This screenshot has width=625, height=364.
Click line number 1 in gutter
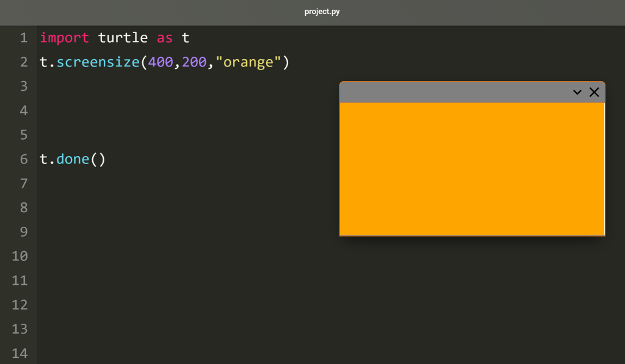(x=24, y=38)
